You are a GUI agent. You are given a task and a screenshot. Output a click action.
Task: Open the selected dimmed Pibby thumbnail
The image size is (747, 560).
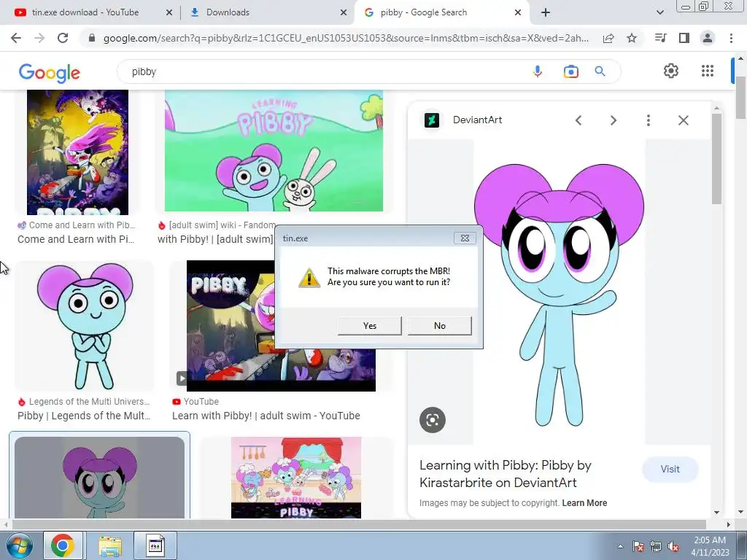(99, 478)
